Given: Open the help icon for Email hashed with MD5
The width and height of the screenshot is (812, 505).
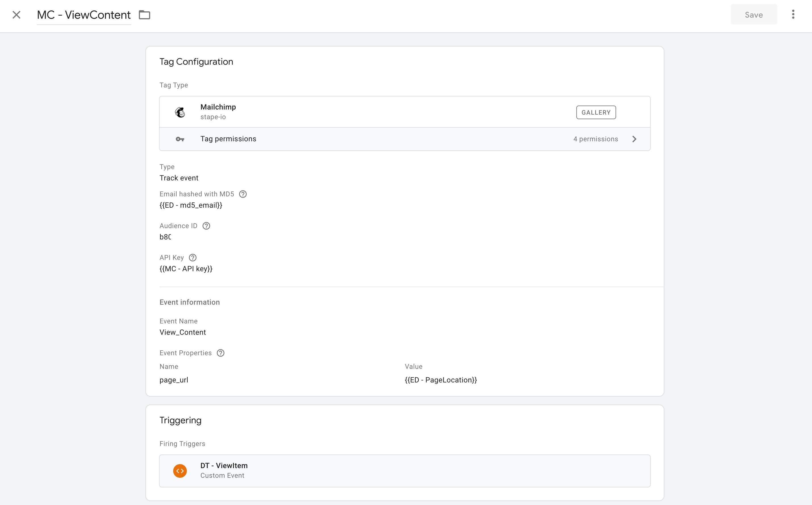Looking at the screenshot, I should point(243,194).
